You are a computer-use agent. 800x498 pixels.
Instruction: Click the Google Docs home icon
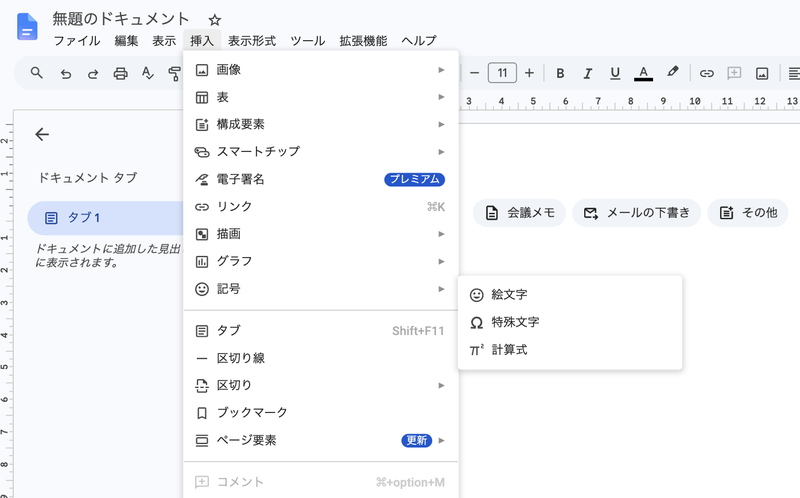click(27, 27)
